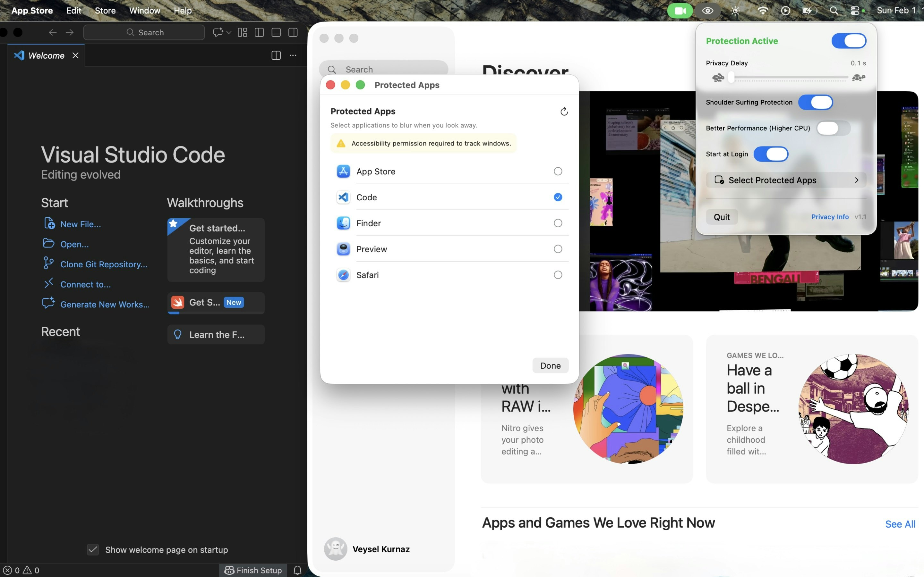This screenshot has width=924, height=577.
Task: Open editor more actions ellipsis menu
Action: (x=293, y=55)
